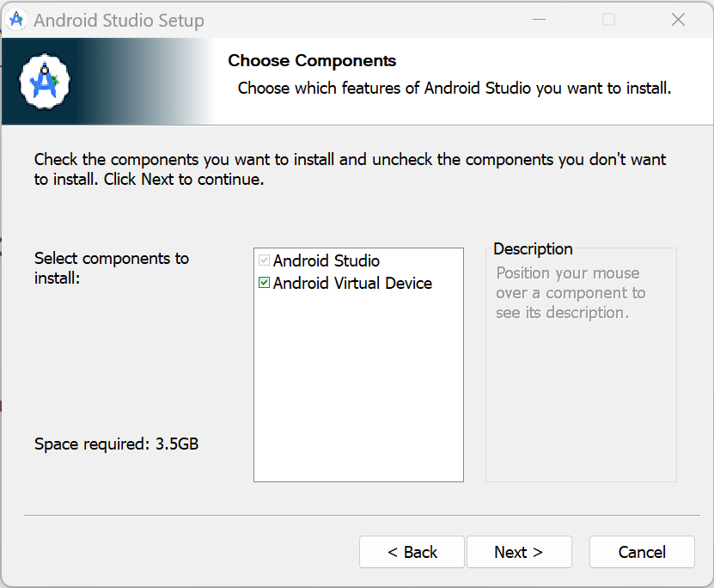Go back with the < Back button
Viewport: 714px width, 588px height.
pyautogui.click(x=412, y=552)
